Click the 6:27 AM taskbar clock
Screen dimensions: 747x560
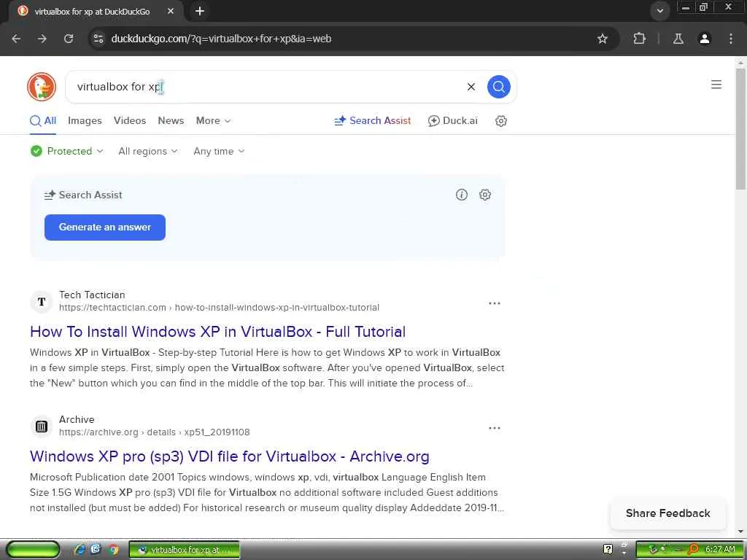[x=720, y=549]
